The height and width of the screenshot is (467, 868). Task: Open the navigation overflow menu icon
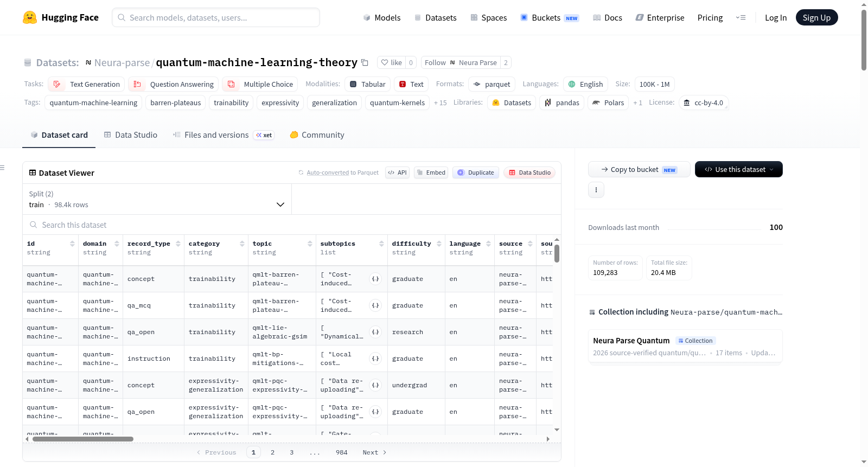(x=741, y=17)
